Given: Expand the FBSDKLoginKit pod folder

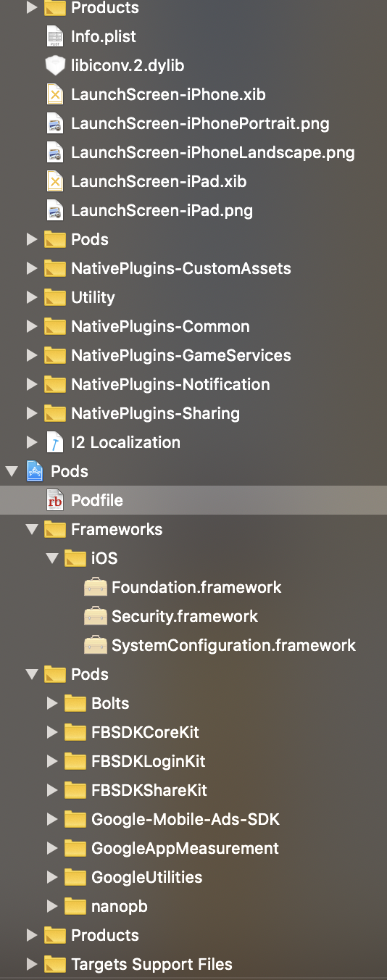Looking at the screenshot, I should [x=51, y=761].
